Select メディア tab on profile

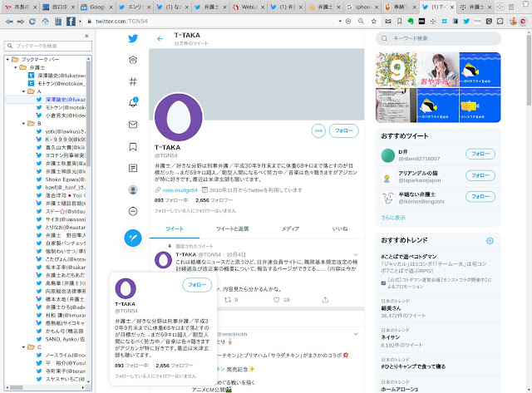coord(290,228)
